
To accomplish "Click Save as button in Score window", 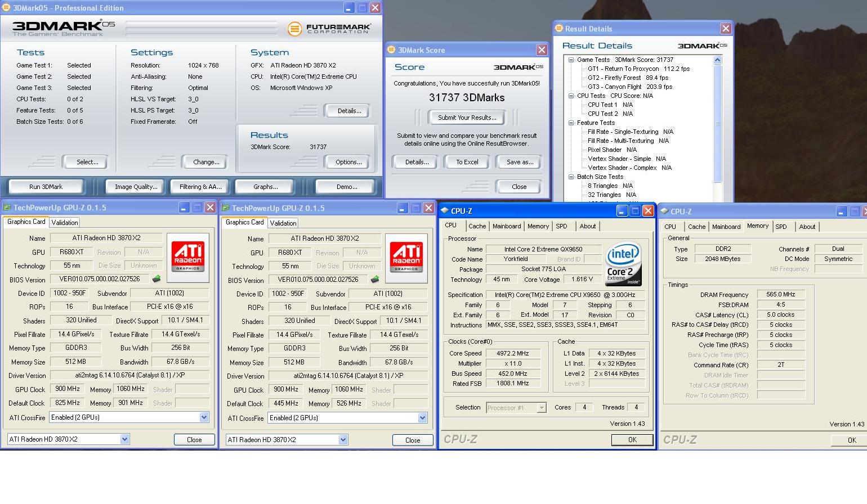I will pyautogui.click(x=520, y=162).
